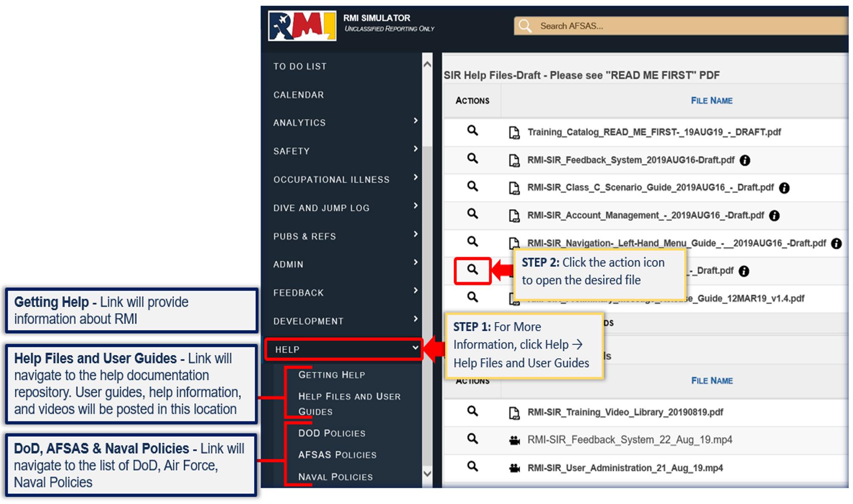The width and height of the screenshot is (853, 504).
Task: Click the RMI logo in the header
Action: [x=302, y=26]
